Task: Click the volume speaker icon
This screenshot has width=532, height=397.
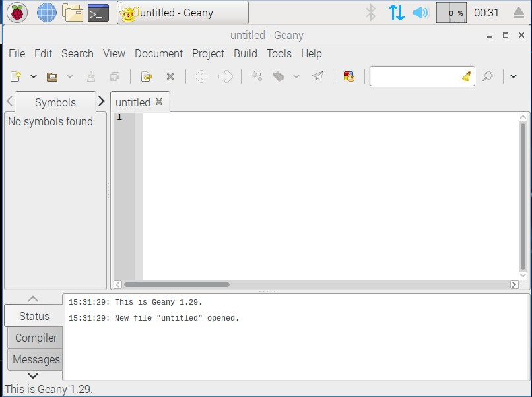Action: [421, 13]
